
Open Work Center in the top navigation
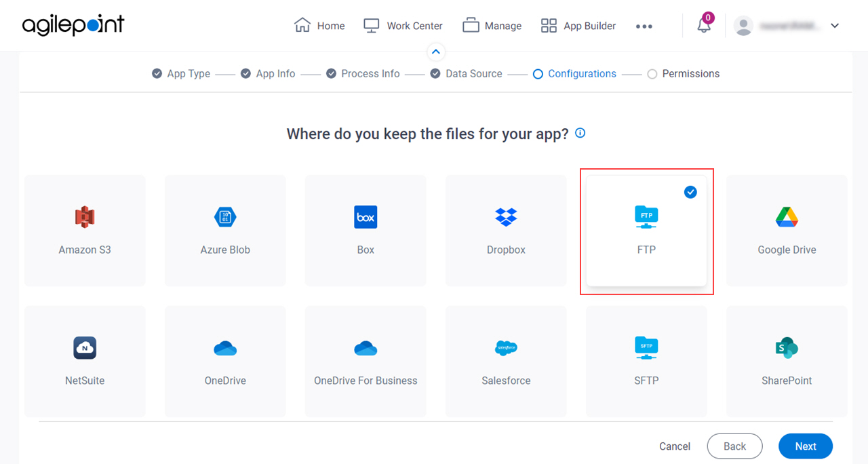403,26
